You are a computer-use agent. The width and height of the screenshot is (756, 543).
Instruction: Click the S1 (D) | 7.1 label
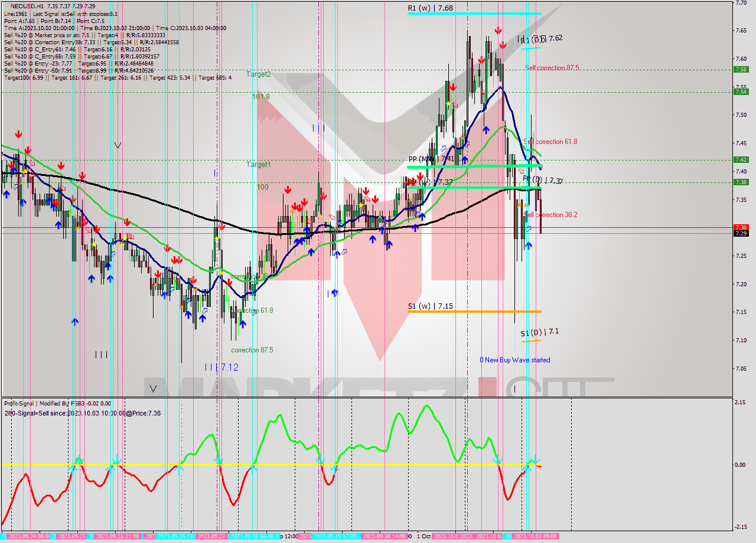(539, 333)
